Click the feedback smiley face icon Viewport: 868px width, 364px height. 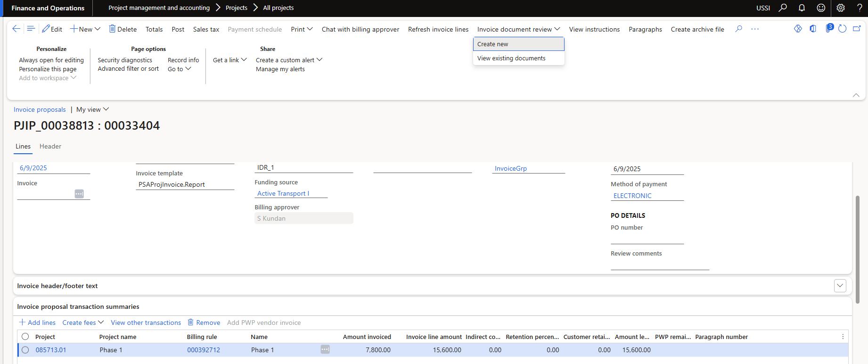tap(821, 8)
